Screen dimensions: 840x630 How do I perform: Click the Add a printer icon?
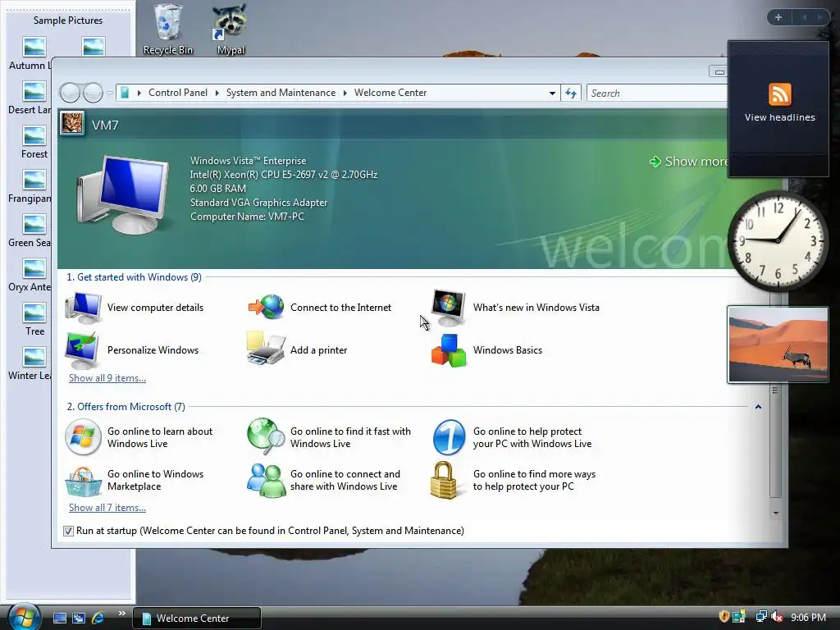266,349
